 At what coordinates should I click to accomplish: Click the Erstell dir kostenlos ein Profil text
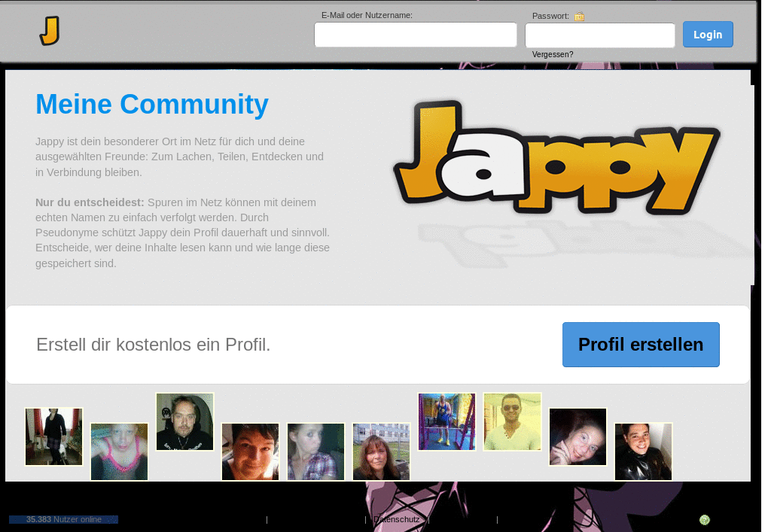[154, 345]
